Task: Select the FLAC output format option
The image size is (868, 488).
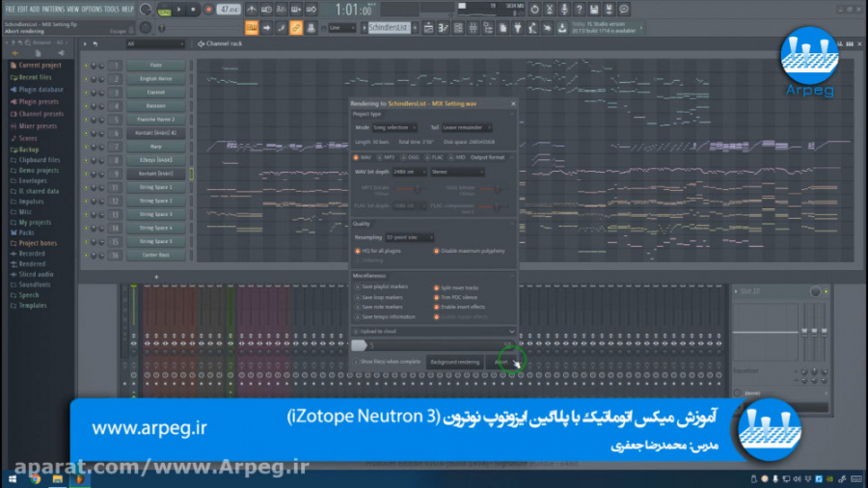Action: click(x=434, y=158)
